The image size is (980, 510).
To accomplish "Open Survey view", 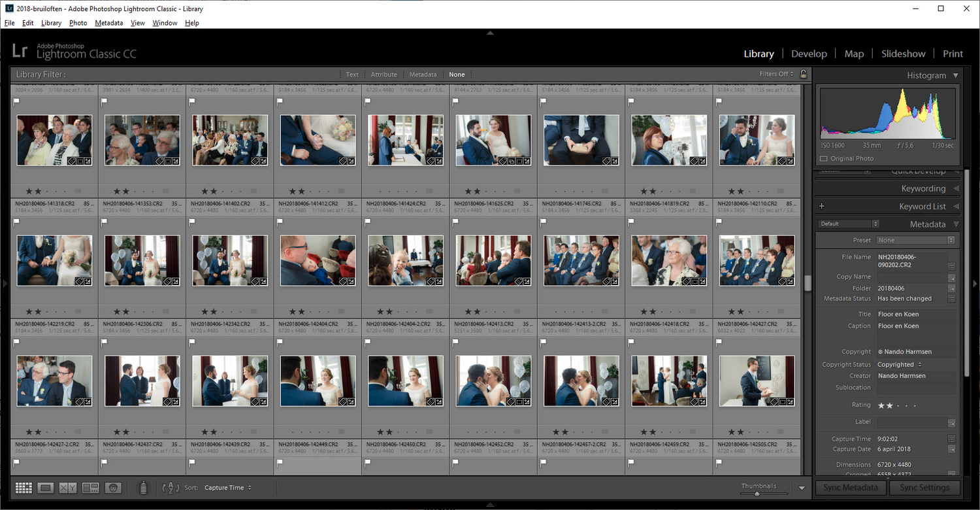I will point(91,488).
